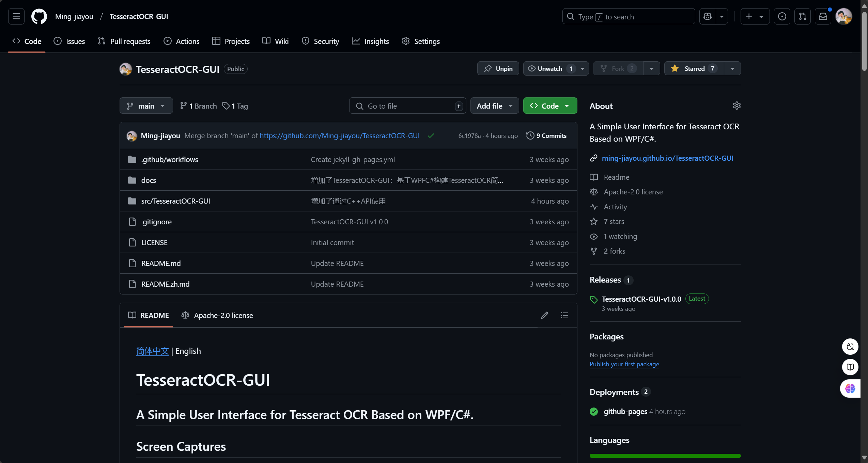
Task: Switch to the Issues tab
Action: tap(69, 41)
